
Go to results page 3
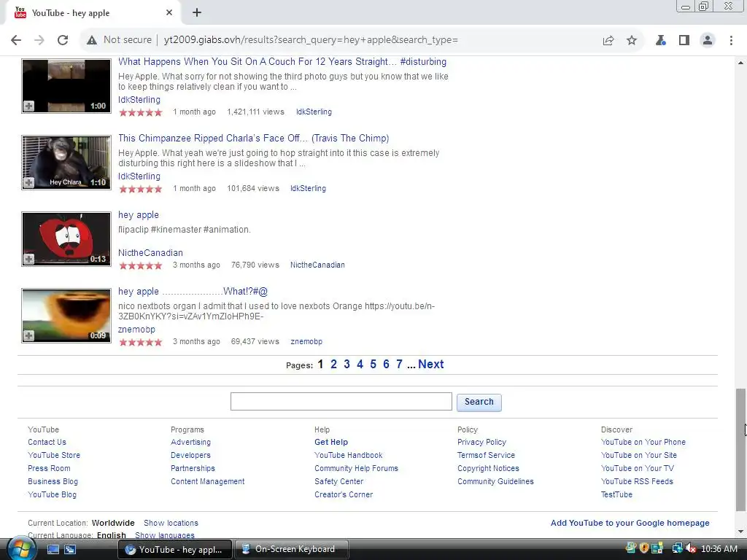pos(347,365)
